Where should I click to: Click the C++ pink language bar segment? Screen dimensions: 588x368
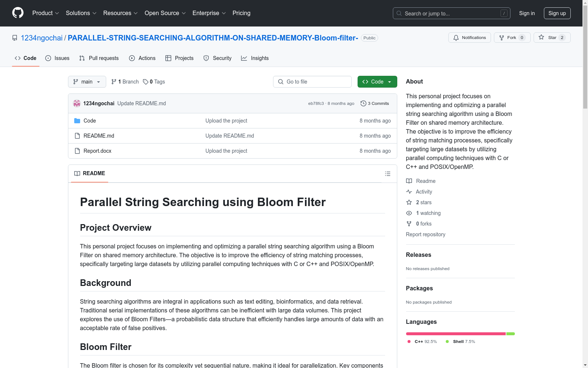pyautogui.click(x=456, y=334)
